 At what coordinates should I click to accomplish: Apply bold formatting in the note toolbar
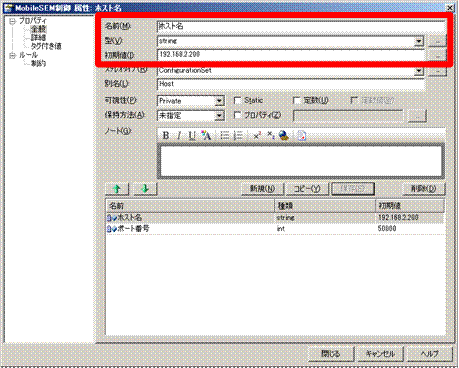click(x=166, y=136)
